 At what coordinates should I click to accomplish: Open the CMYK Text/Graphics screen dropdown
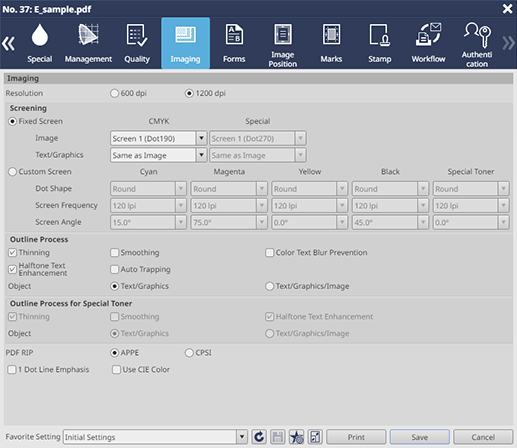coord(201,155)
